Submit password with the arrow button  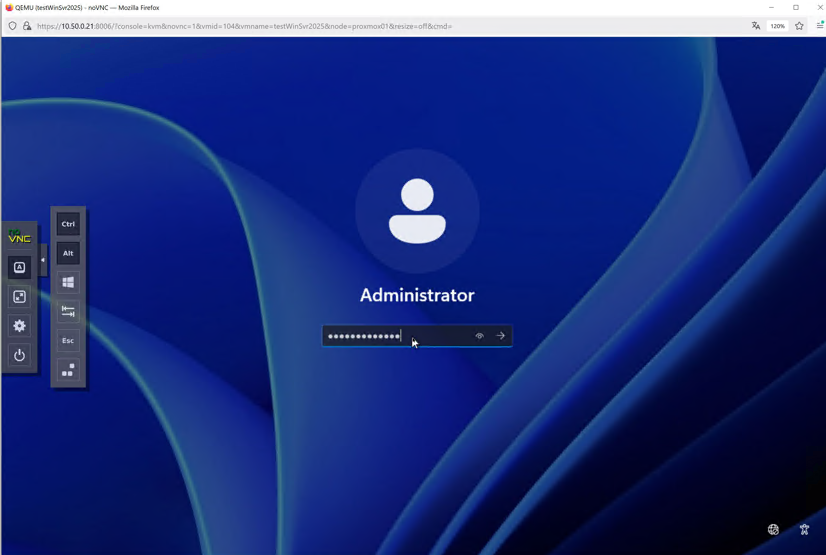pos(501,336)
